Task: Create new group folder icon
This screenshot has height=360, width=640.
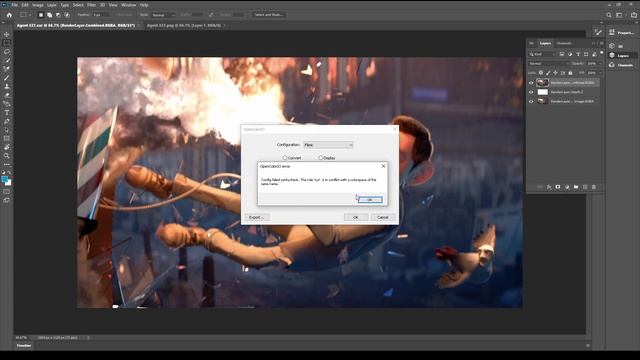Action: coord(576,187)
